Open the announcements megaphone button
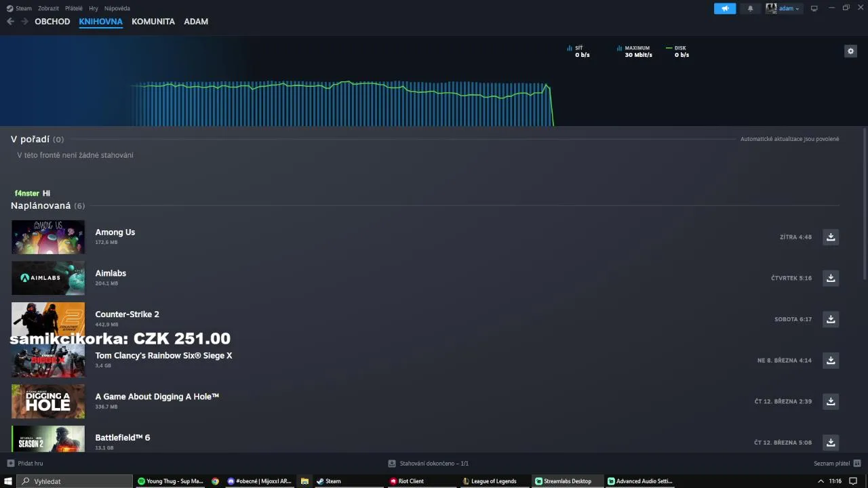This screenshot has width=868, height=488. click(725, 8)
